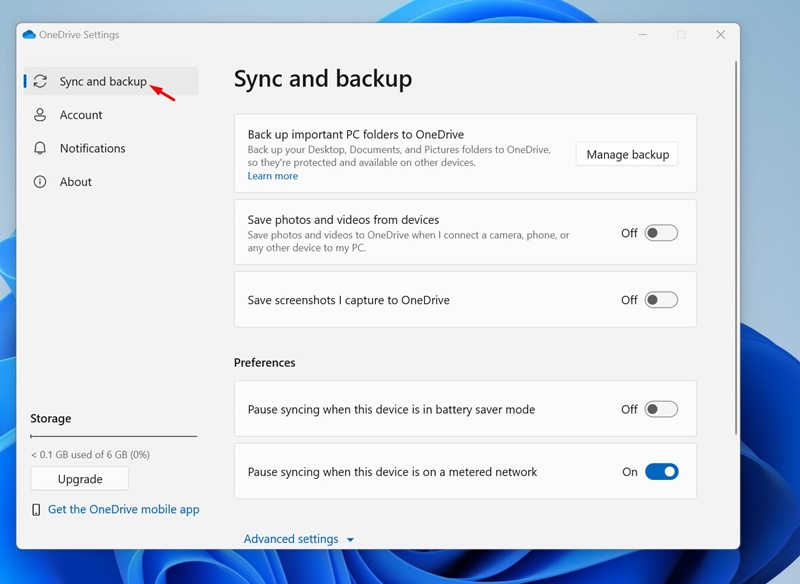800x584 pixels.
Task: Click the Advanced settings dropdown arrow
Action: pyautogui.click(x=350, y=540)
